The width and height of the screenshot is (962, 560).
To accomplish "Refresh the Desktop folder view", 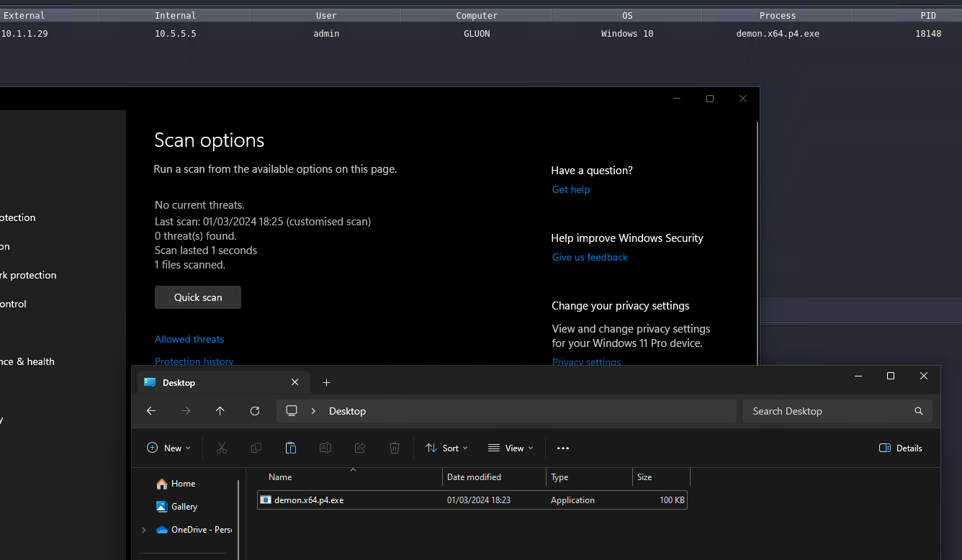I will coord(255,411).
